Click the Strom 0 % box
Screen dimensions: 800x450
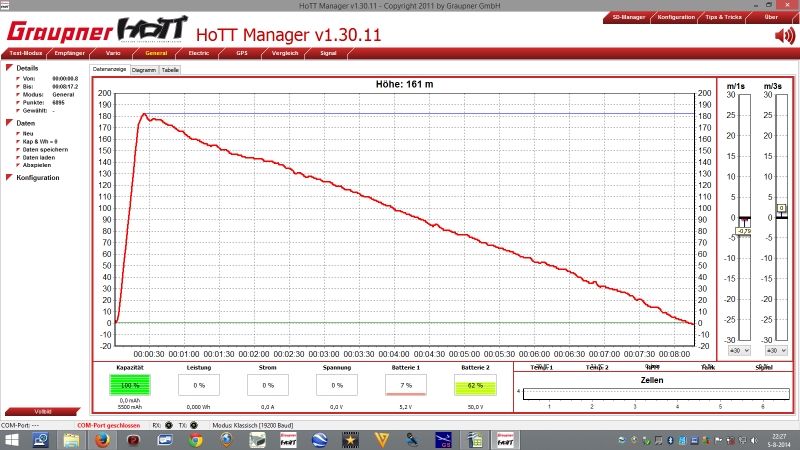click(268, 385)
